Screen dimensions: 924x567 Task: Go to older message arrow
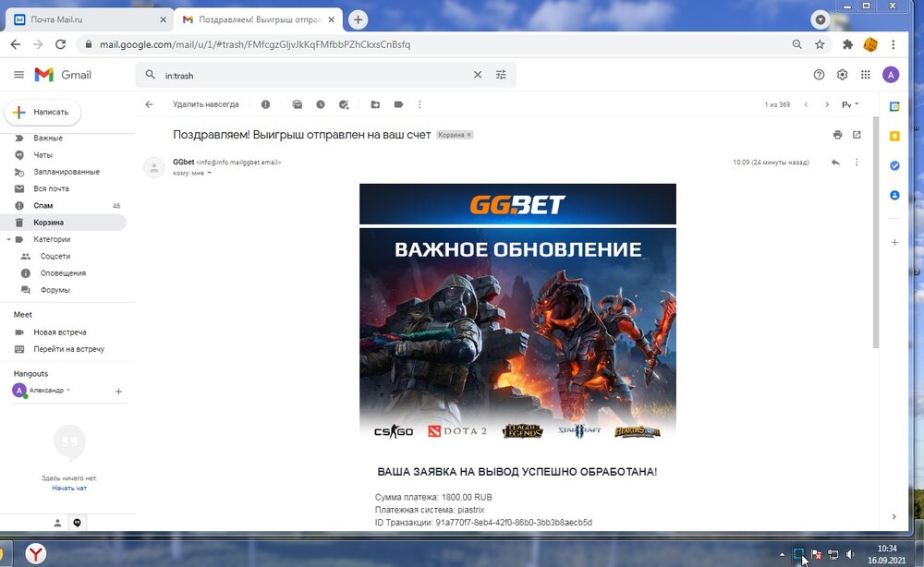click(827, 104)
